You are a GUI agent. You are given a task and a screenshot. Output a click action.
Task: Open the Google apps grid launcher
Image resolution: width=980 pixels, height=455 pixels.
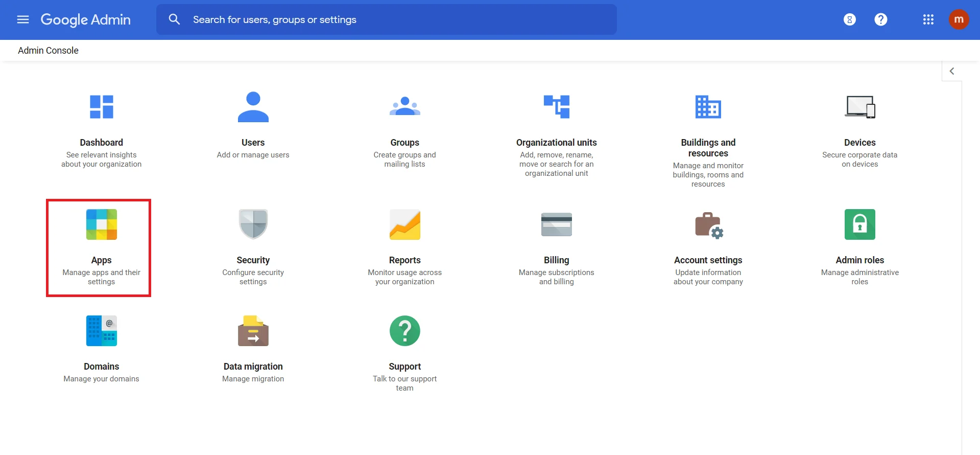pos(928,19)
